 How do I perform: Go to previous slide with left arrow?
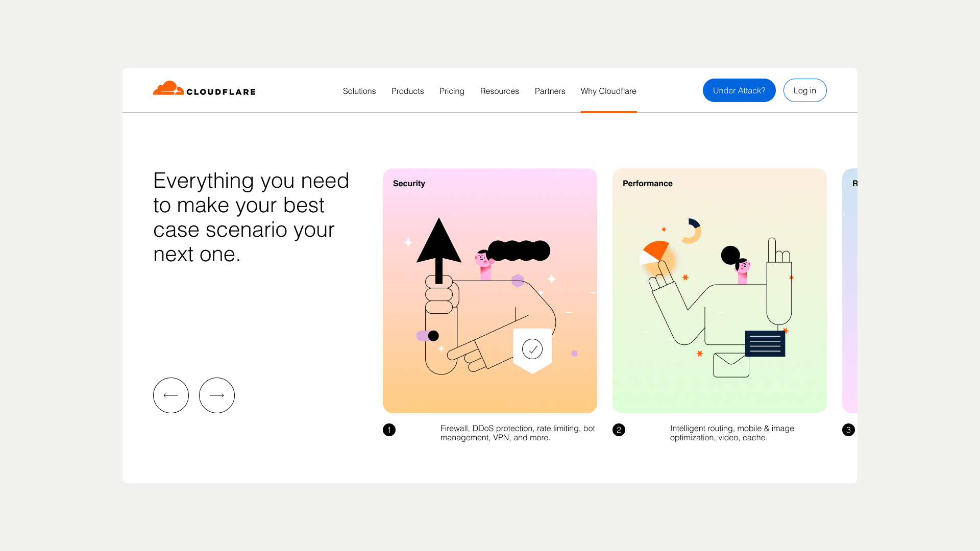click(171, 395)
